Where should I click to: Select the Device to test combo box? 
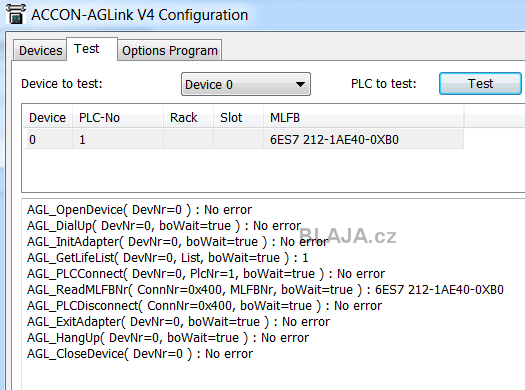coord(246,84)
